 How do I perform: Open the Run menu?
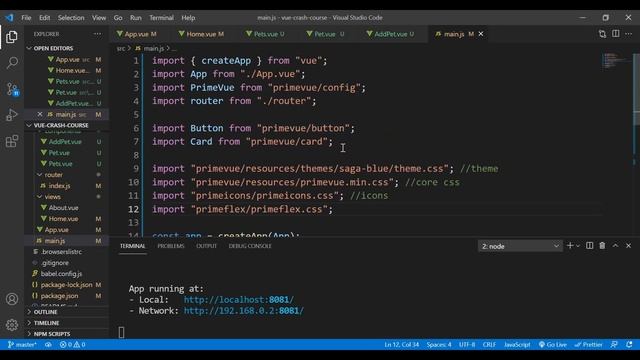pyautogui.click(x=136, y=18)
